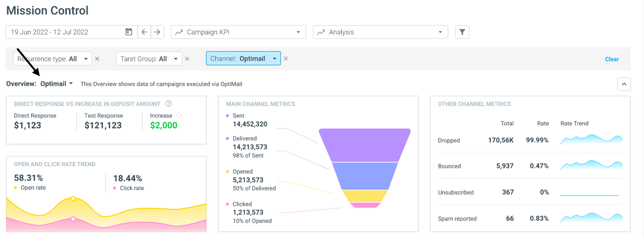644x245 pixels.
Task: Expand Taret Group All dropdown
Action: [x=149, y=59]
